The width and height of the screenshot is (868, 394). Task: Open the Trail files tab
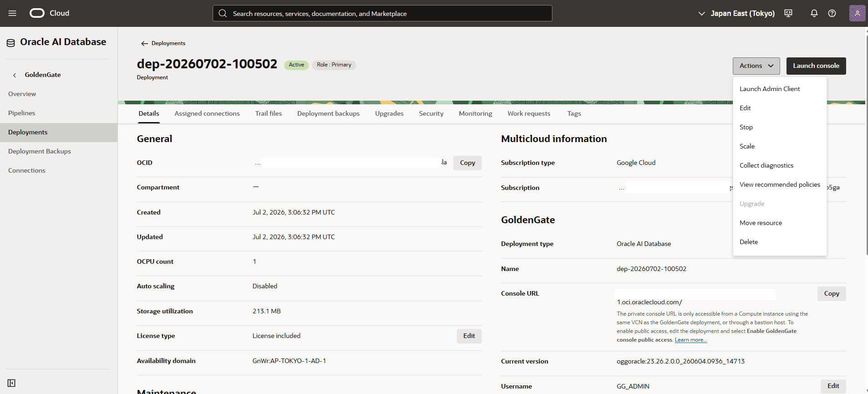(269, 113)
